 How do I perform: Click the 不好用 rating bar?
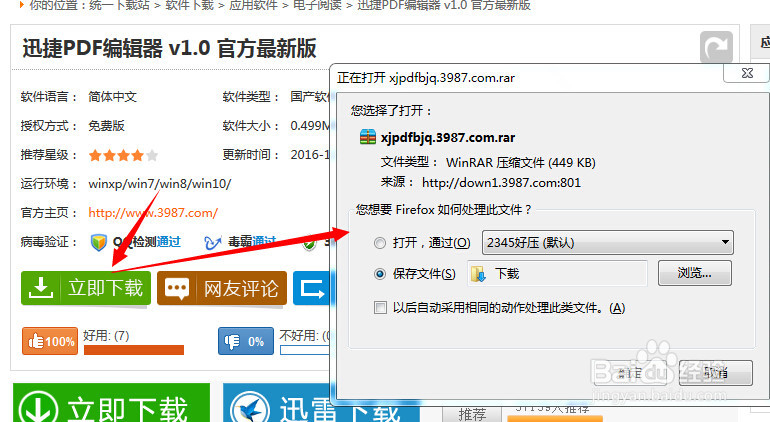304,350
